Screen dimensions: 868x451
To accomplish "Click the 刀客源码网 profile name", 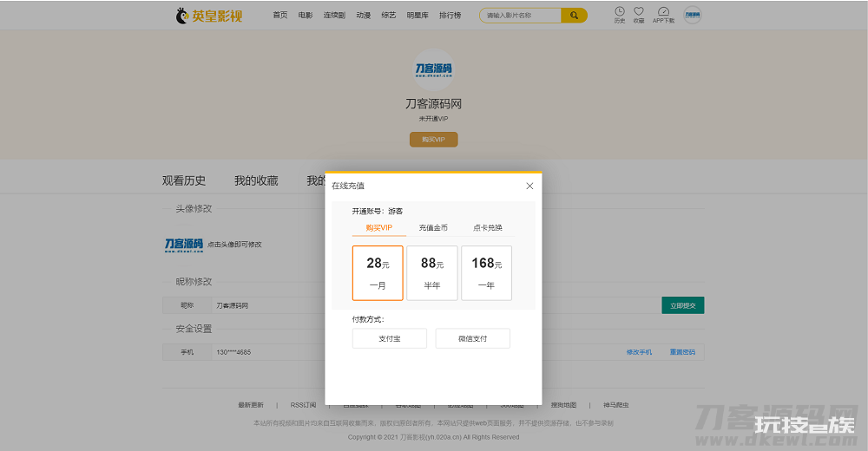I will point(433,104).
